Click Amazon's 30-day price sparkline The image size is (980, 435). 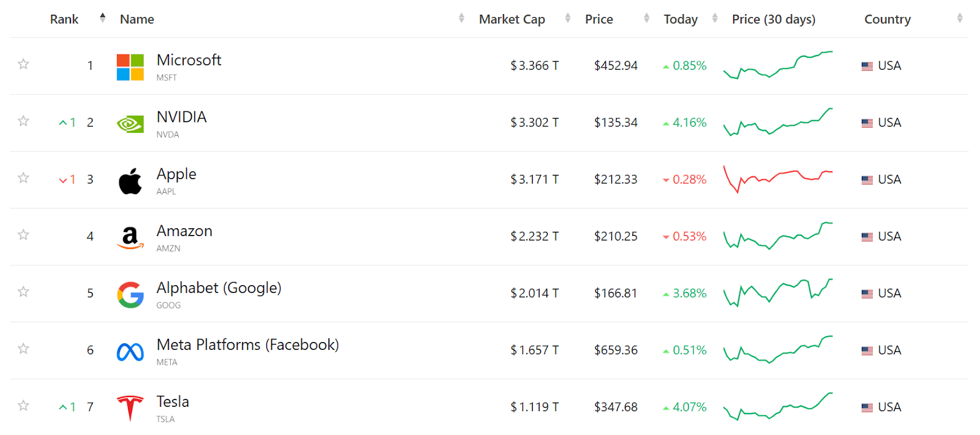point(778,236)
